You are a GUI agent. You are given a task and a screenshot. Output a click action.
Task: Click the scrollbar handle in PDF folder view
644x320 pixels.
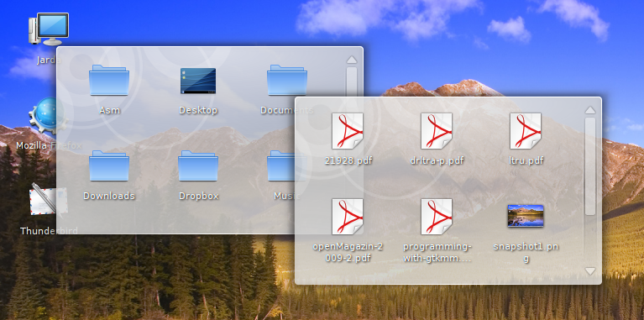point(590,166)
